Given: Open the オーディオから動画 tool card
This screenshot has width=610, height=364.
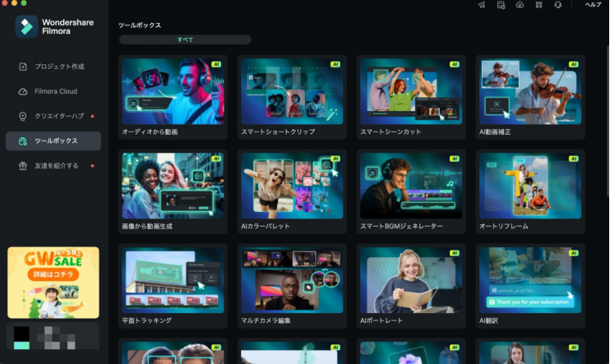Looking at the screenshot, I should pyautogui.click(x=173, y=97).
